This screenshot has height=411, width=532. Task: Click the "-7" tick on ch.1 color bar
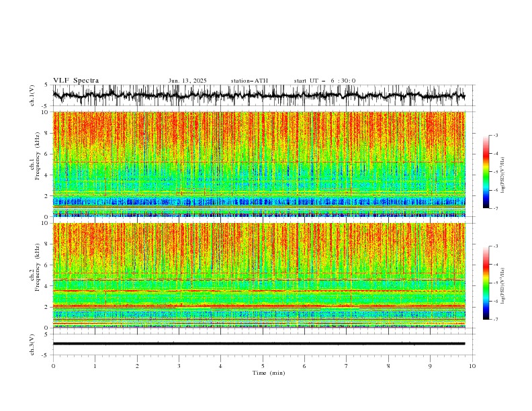[x=495, y=208]
